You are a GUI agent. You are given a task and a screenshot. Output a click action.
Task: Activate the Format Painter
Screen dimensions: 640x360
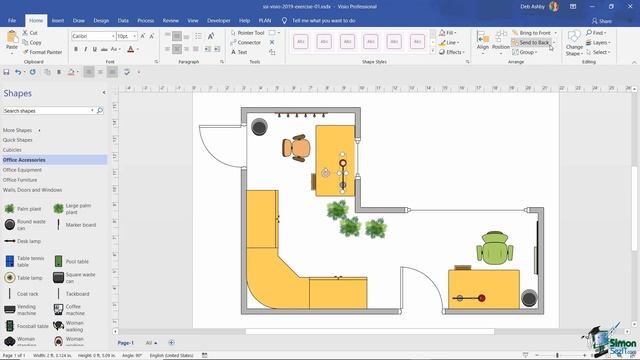(x=42, y=52)
